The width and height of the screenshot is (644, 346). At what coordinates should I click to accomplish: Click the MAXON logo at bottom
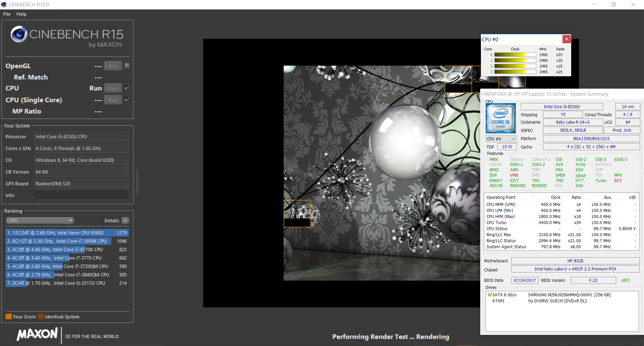(37, 334)
